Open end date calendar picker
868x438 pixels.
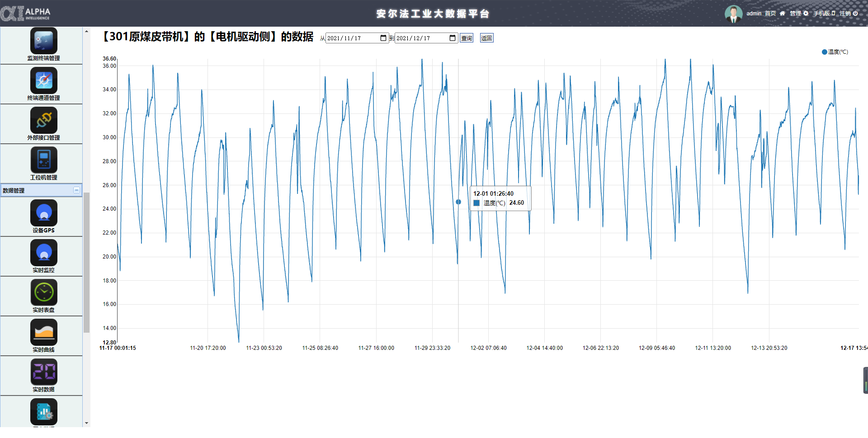453,38
